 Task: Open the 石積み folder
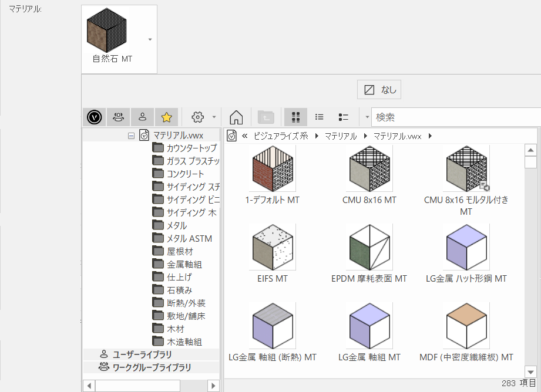point(179,290)
